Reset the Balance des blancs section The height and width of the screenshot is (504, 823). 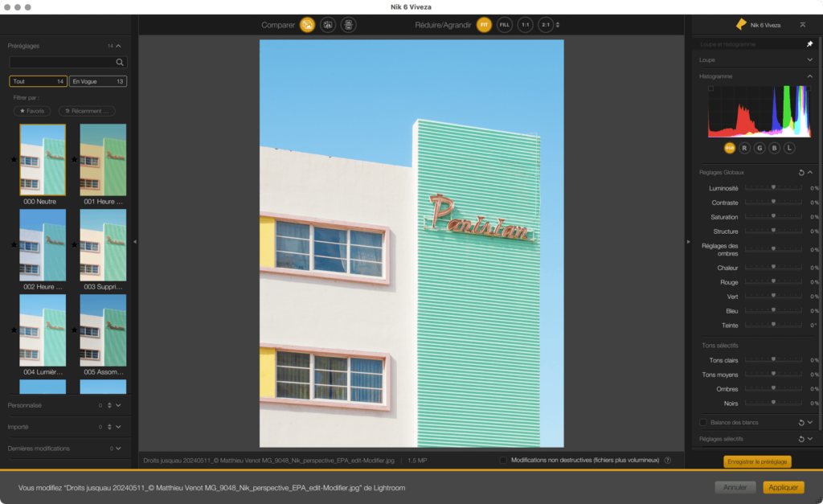pyautogui.click(x=801, y=422)
